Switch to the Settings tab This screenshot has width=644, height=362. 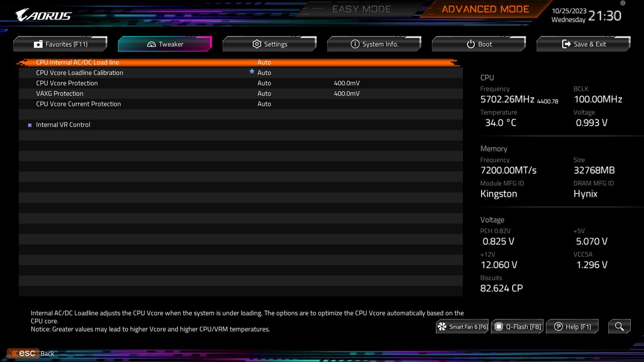click(x=270, y=44)
